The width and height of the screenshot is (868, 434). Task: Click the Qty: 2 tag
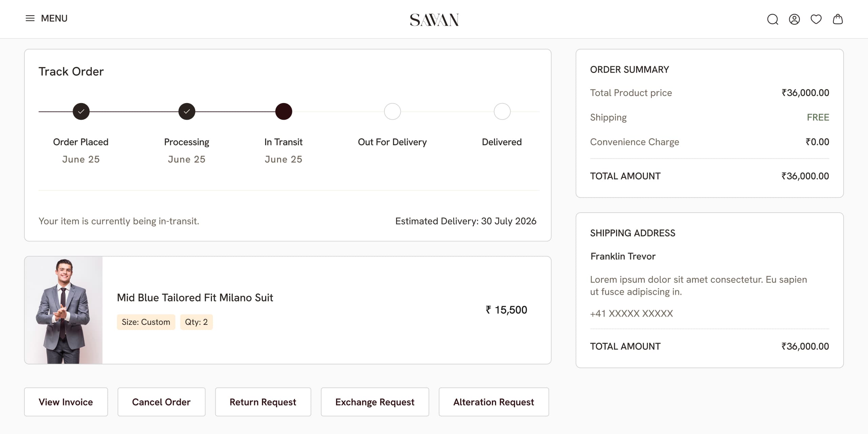[x=196, y=322]
